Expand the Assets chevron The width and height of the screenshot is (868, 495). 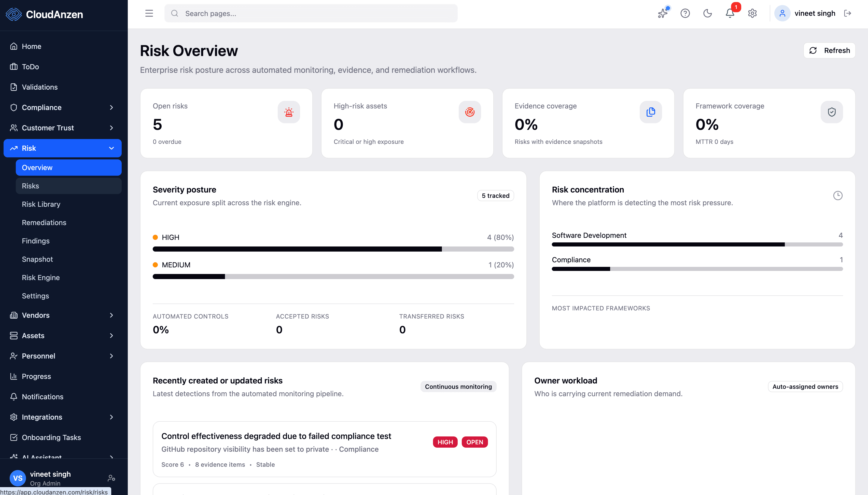coord(111,336)
